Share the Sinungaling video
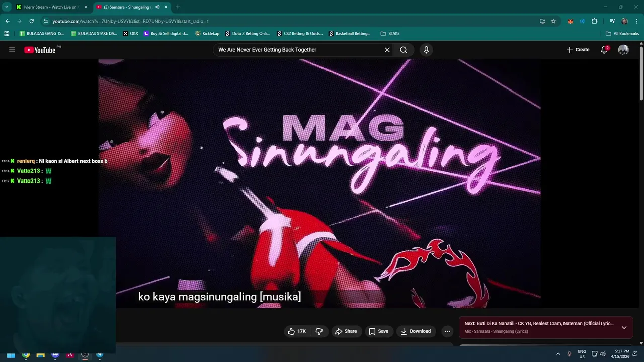 [346, 331]
